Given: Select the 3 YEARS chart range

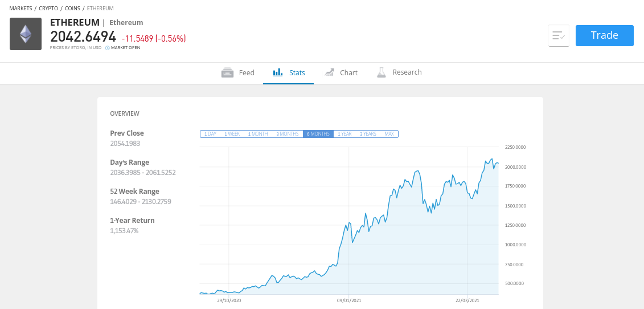Looking at the screenshot, I should point(368,134).
